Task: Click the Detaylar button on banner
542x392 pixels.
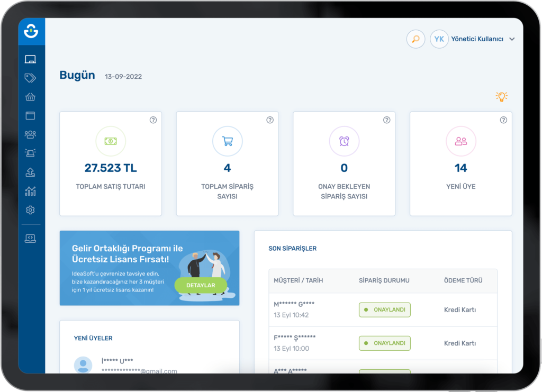Action: click(201, 286)
